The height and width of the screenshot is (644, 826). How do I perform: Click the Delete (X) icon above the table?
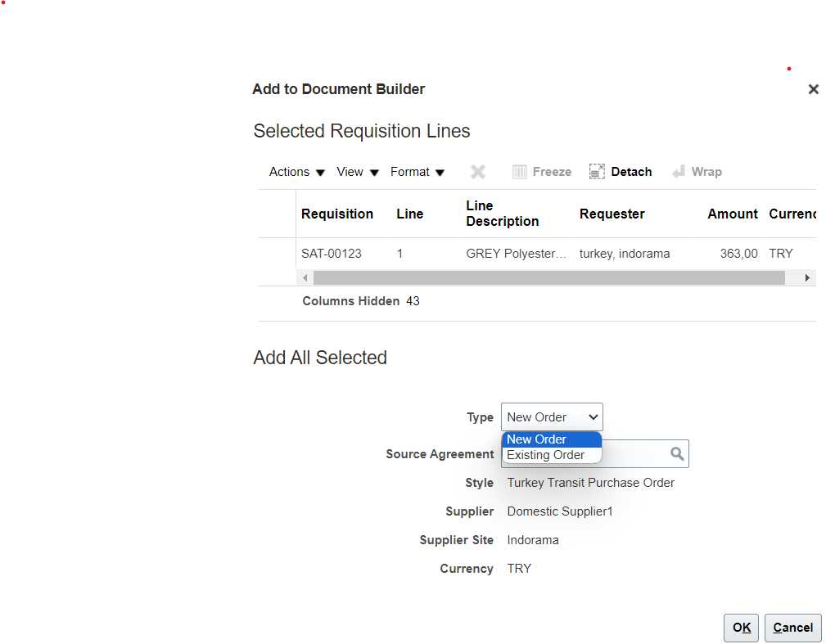tap(478, 171)
